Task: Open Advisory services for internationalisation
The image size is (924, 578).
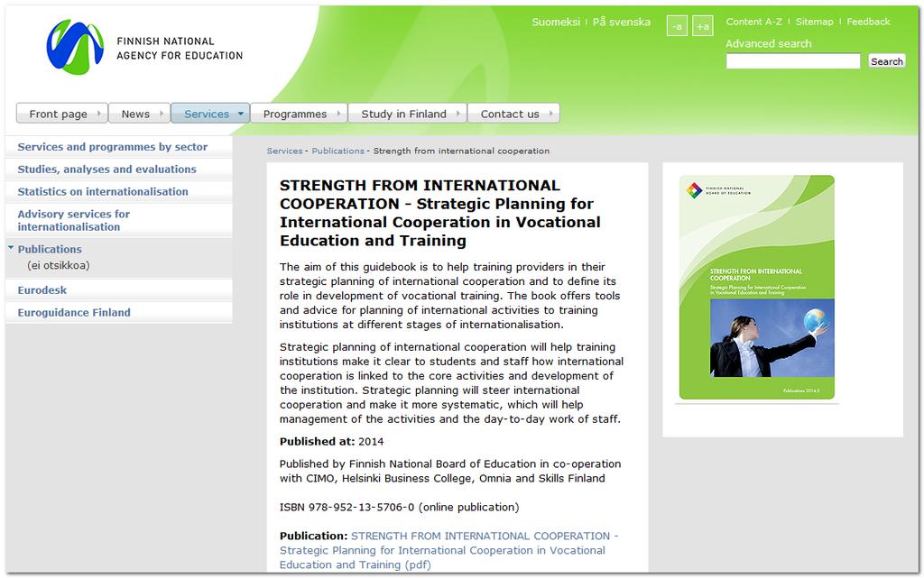Action: (74, 220)
